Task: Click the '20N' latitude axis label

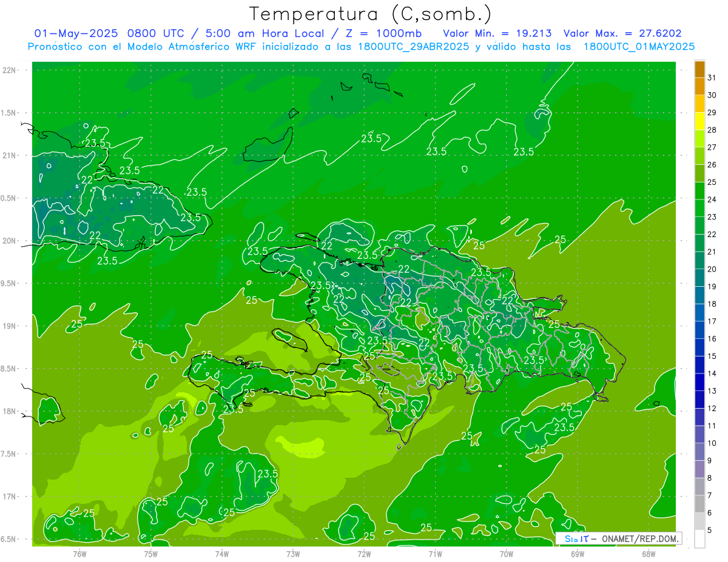Action: click(x=10, y=241)
